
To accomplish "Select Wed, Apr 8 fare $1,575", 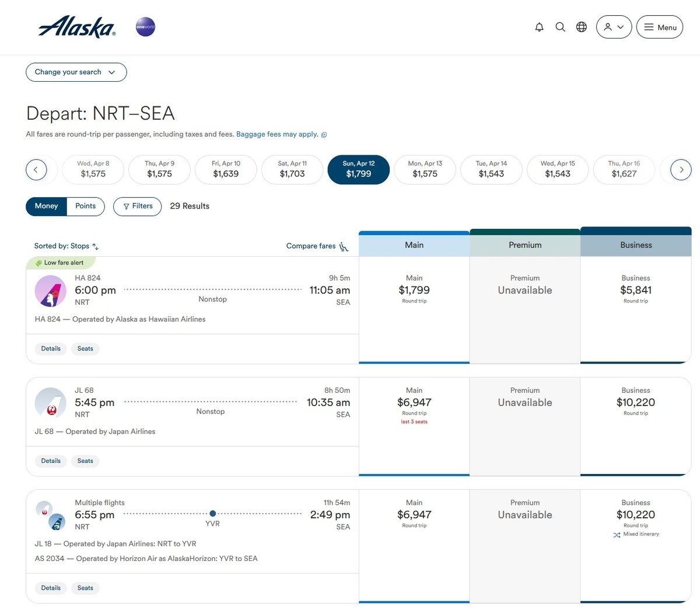I will tap(93, 169).
